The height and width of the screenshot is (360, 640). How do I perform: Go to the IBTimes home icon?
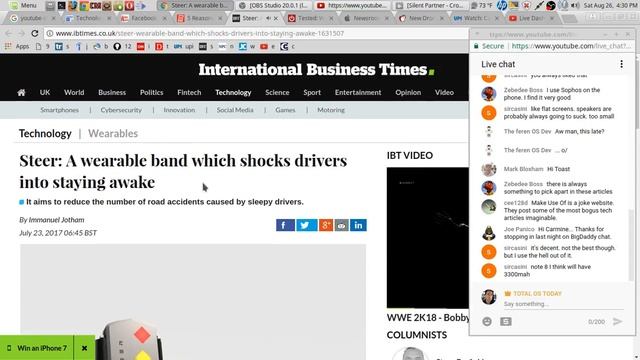[x=21, y=93]
